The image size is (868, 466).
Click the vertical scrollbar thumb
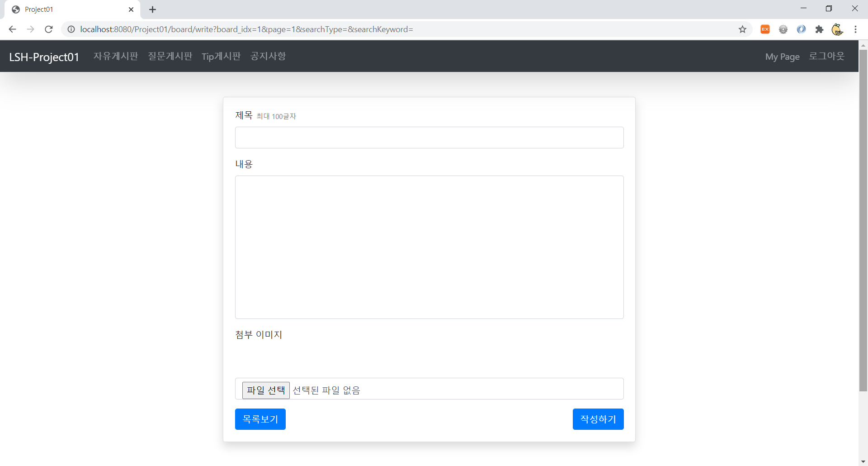click(863, 220)
